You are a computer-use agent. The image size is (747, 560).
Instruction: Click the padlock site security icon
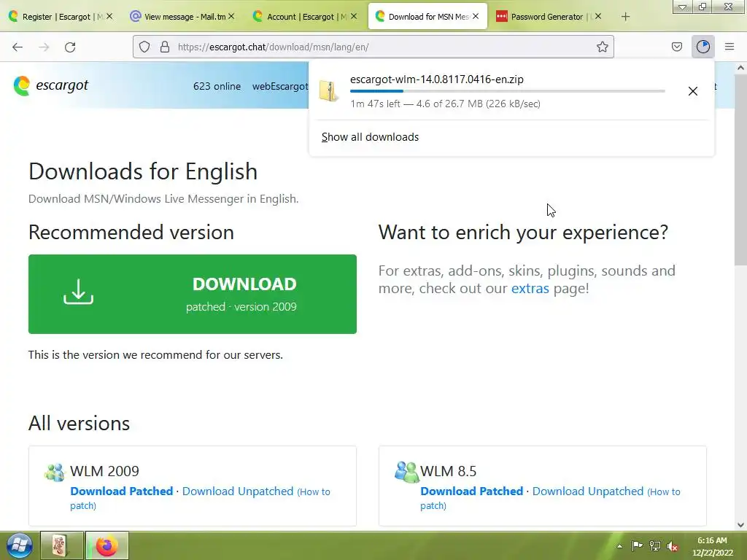165,47
